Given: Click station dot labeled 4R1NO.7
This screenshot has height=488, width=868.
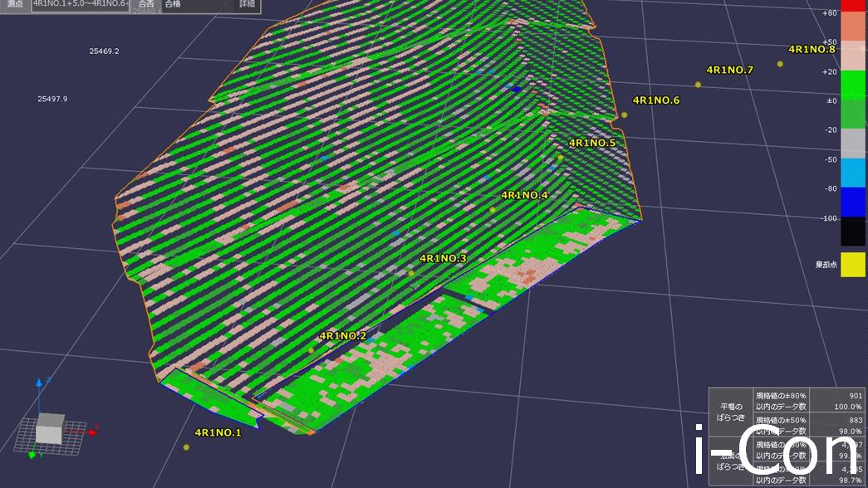Looking at the screenshot, I should pos(698,85).
